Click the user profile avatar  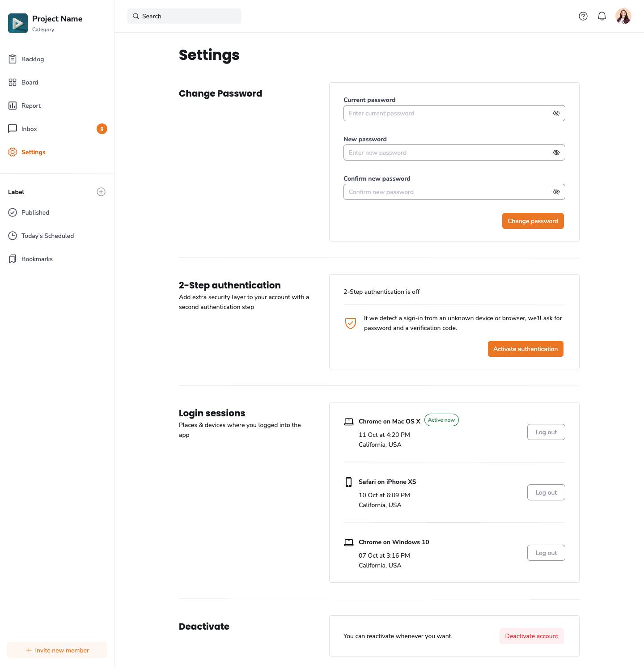(x=623, y=16)
